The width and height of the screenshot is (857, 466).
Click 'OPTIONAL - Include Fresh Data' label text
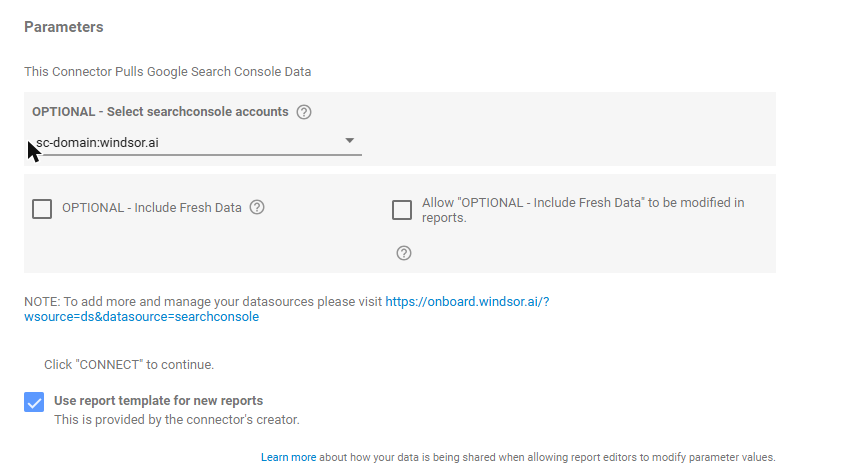(152, 208)
